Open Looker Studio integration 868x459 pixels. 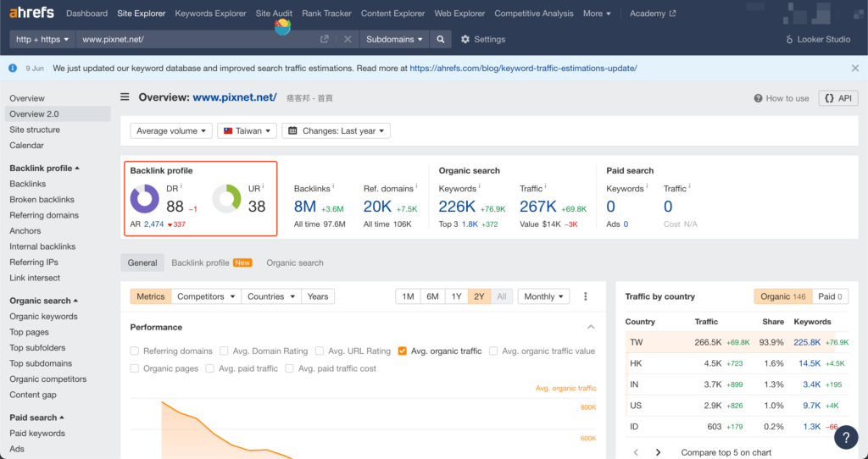tap(818, 39)
